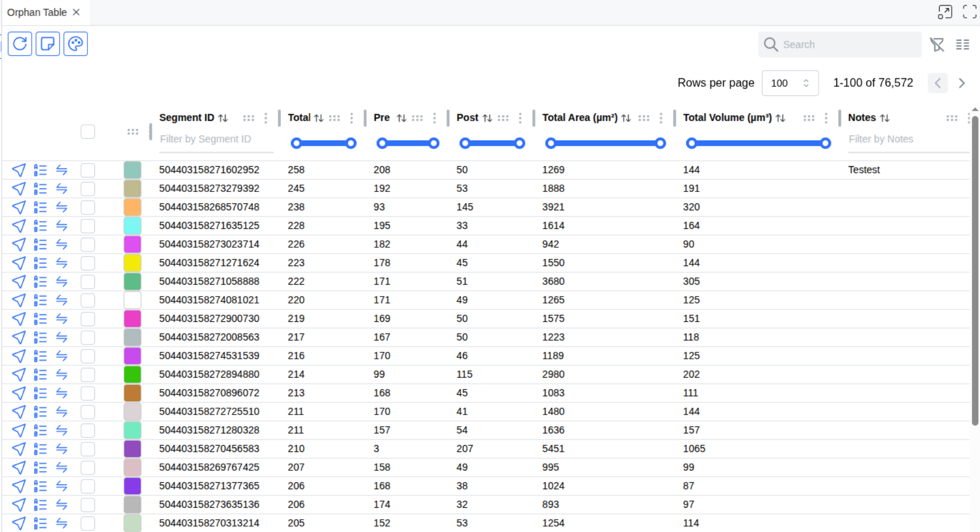This screenshot has height=532, width=980.
Task: Click swap arrows icon for segment 504403158268570748
Action: pyautogui.click(x=62, y=207)
